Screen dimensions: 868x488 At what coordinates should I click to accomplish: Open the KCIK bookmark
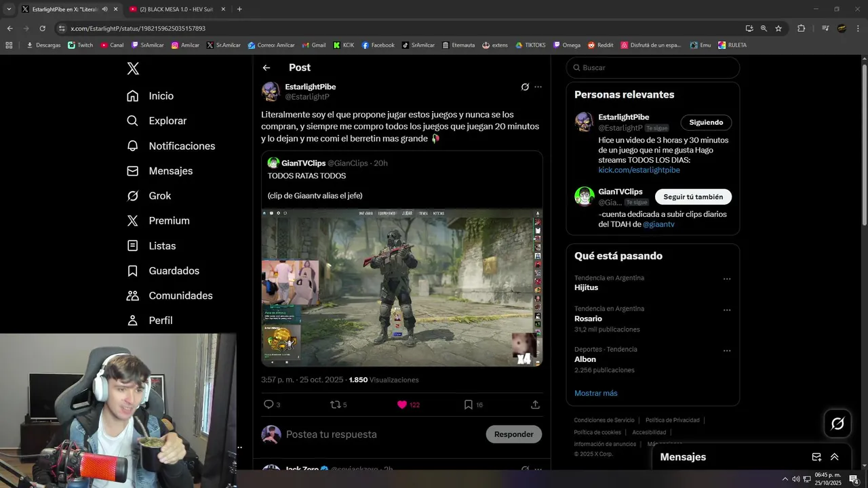click(344, 45)
